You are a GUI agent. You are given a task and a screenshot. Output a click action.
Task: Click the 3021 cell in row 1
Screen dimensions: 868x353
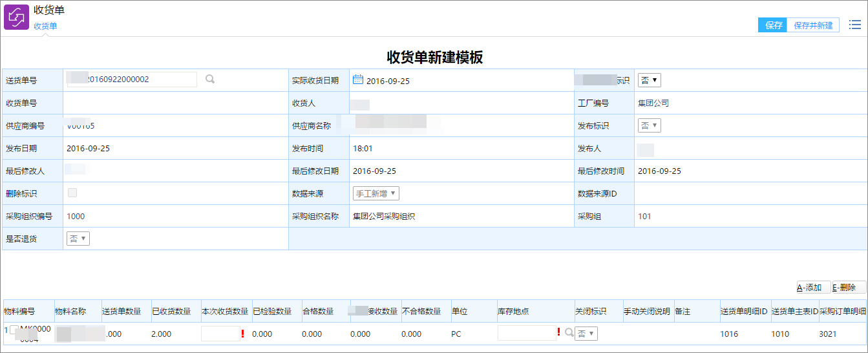[829, 334]
